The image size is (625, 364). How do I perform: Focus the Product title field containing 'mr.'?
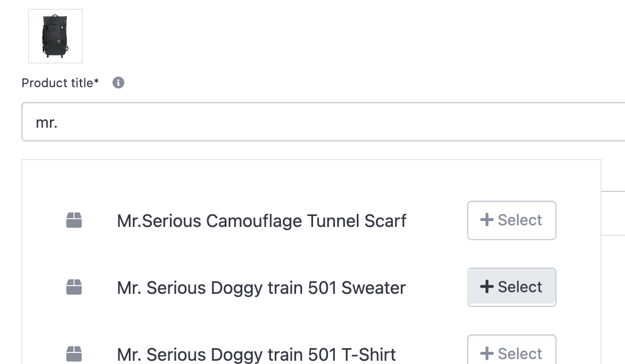tap(323, 122)
